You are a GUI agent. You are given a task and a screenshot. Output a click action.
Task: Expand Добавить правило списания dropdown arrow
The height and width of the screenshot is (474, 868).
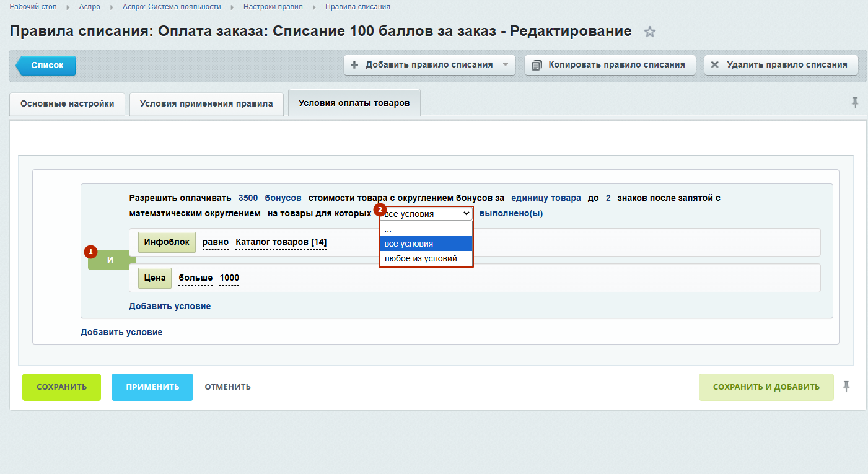pos(505,65)
